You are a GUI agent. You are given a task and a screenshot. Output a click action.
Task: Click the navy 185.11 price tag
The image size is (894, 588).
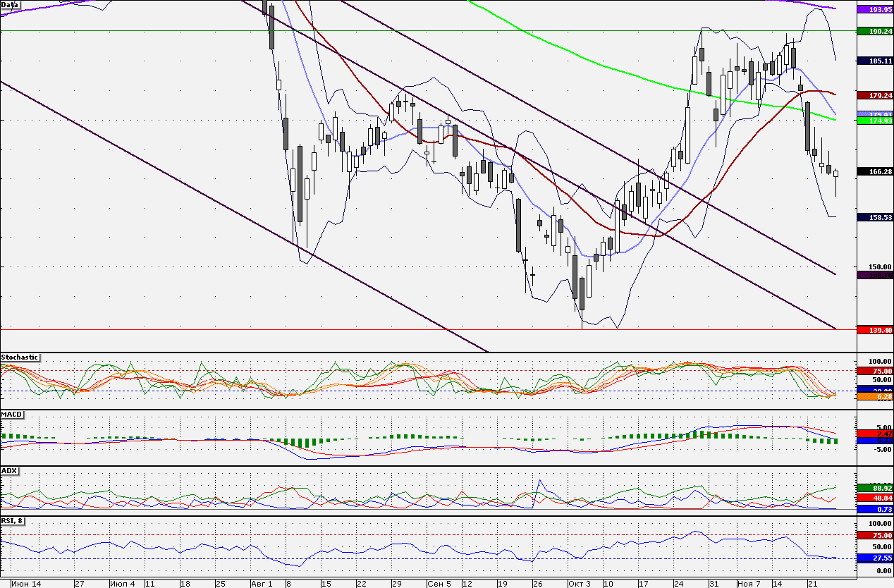[875, 61]
